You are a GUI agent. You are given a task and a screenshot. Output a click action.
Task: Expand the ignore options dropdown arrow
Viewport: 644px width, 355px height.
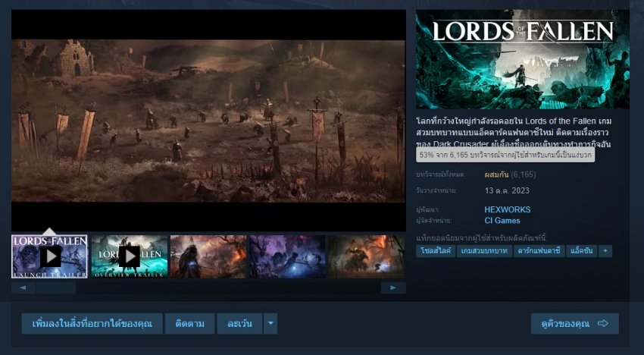coord(270,324)
